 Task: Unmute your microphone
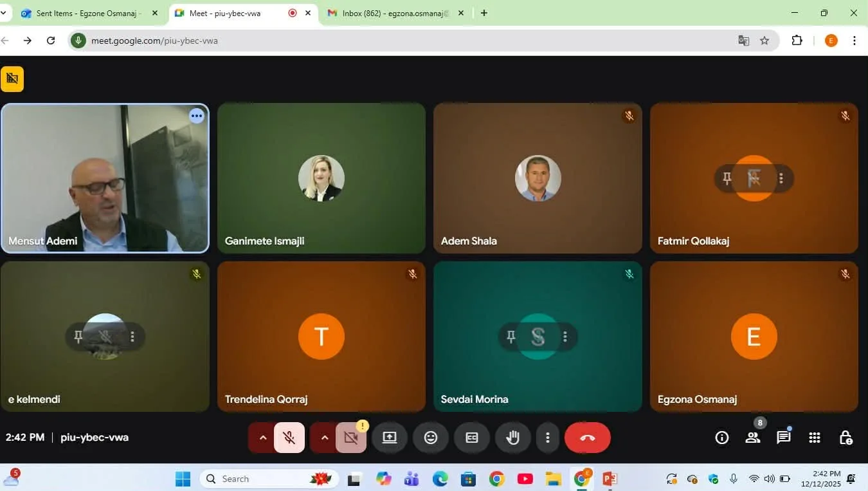pyautogui.click(x=289, y=437)
